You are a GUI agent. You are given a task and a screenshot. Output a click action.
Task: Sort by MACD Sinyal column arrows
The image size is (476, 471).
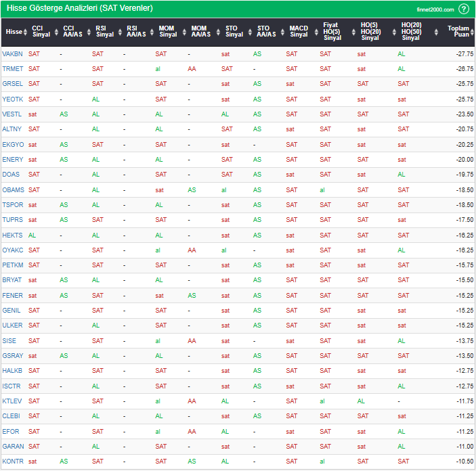click(313, 32)
